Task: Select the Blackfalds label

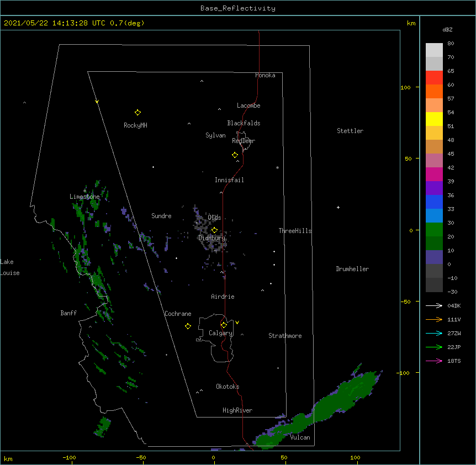Action: (244, 123)
